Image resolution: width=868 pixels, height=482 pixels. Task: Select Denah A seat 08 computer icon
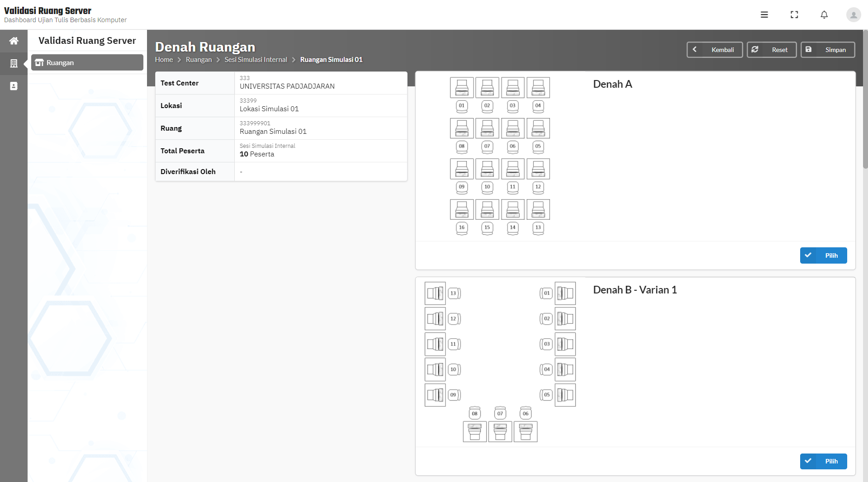[x=462, y=128]
